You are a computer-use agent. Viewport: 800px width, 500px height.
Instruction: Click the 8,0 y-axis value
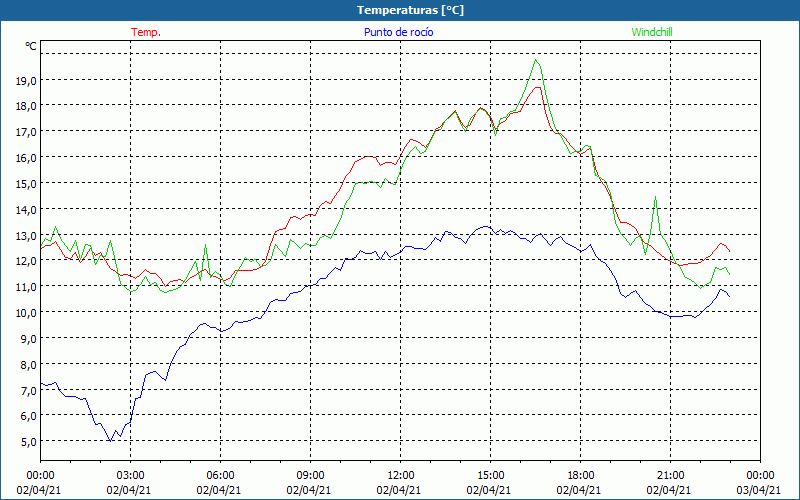coord(29,365)
